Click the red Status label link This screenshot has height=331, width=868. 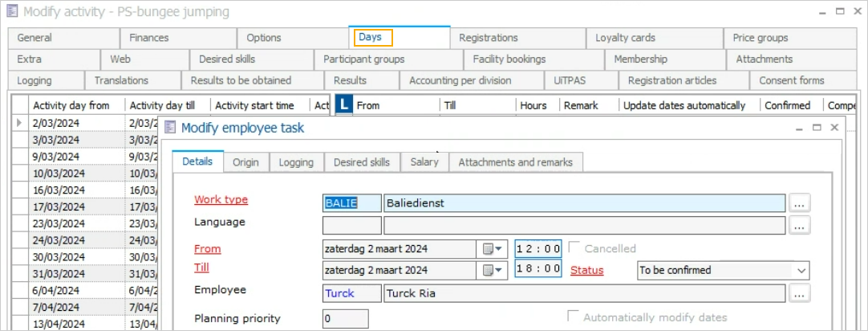coord(586,271)
